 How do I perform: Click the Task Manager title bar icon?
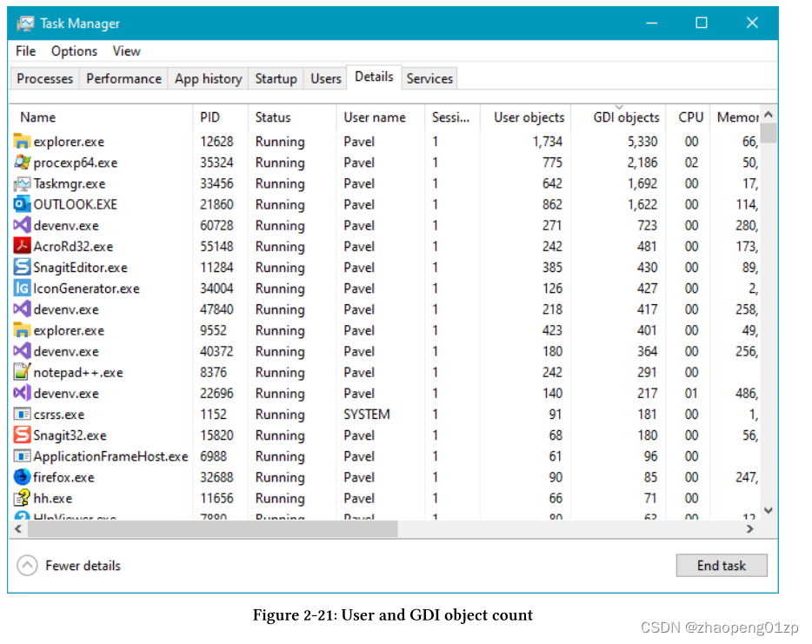tap(25, 23)
